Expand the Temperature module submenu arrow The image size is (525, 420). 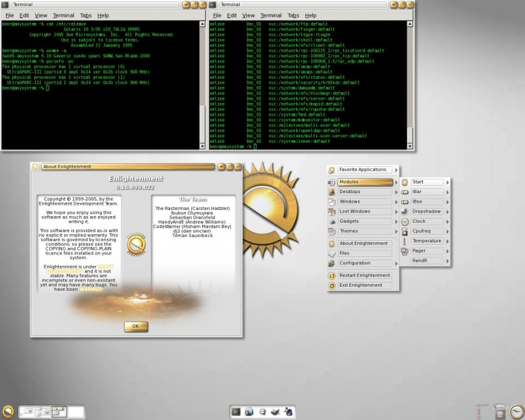[x=448, y=241]
